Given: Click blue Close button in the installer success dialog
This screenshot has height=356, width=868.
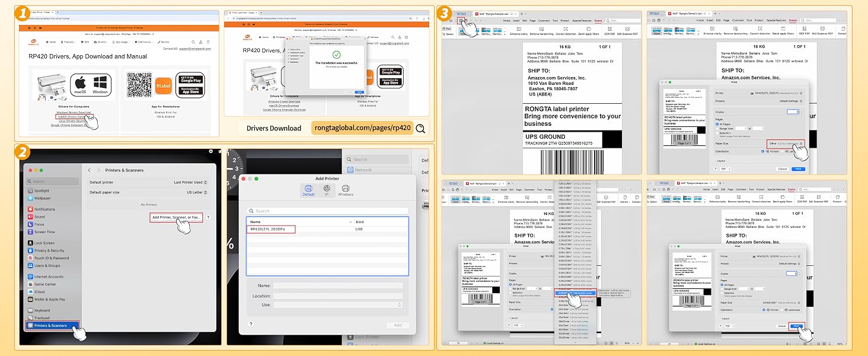Looking at the screenshot, I should pos(359,91).
